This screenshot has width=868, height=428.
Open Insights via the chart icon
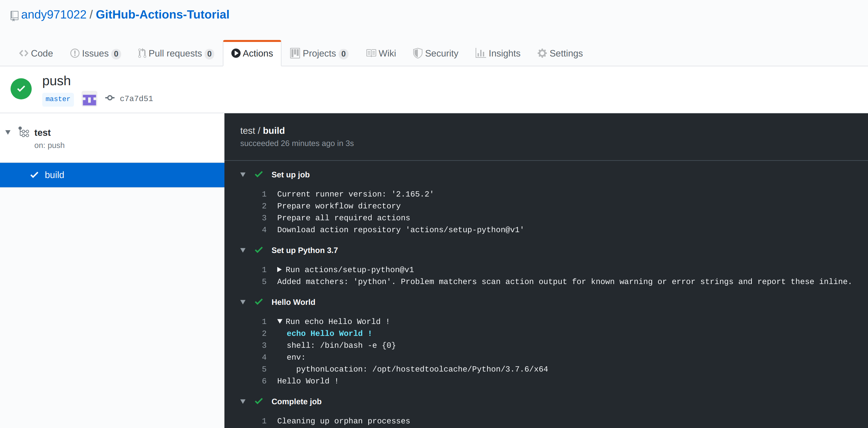[x=481, y=53]
